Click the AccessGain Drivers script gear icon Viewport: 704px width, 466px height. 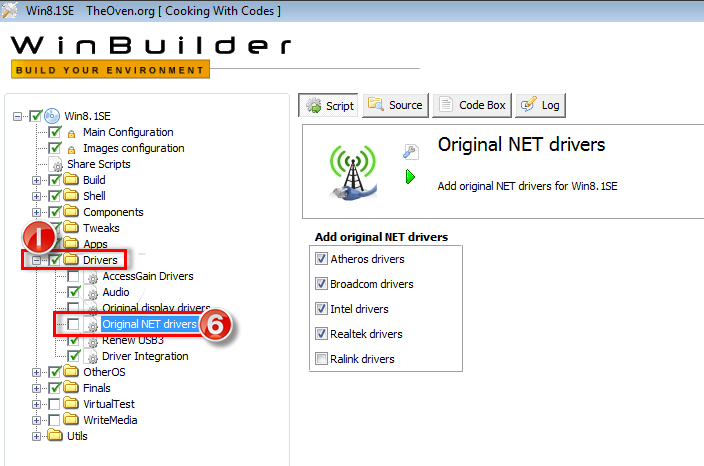coord(92,277)
